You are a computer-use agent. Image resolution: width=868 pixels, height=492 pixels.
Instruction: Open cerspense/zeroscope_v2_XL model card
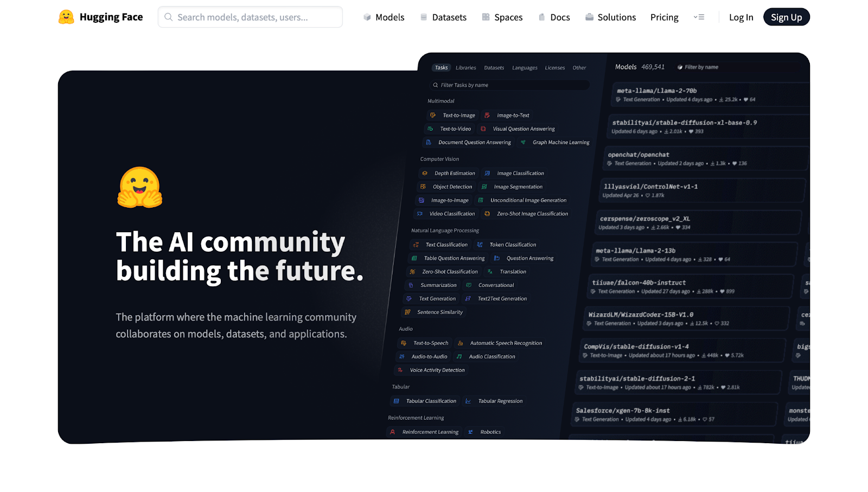(x=698, y=223)
